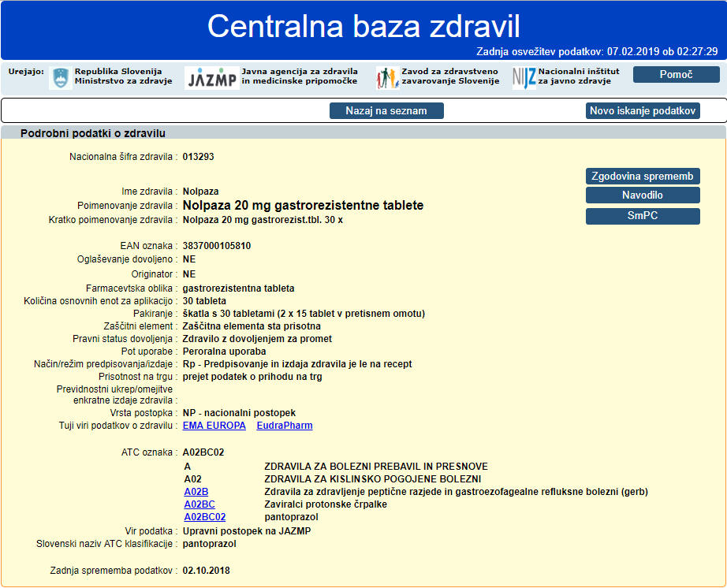Click the name Nolpaza 20 mg gastrorezistentne tablete

pyautogui.click(x=303, y=205)
